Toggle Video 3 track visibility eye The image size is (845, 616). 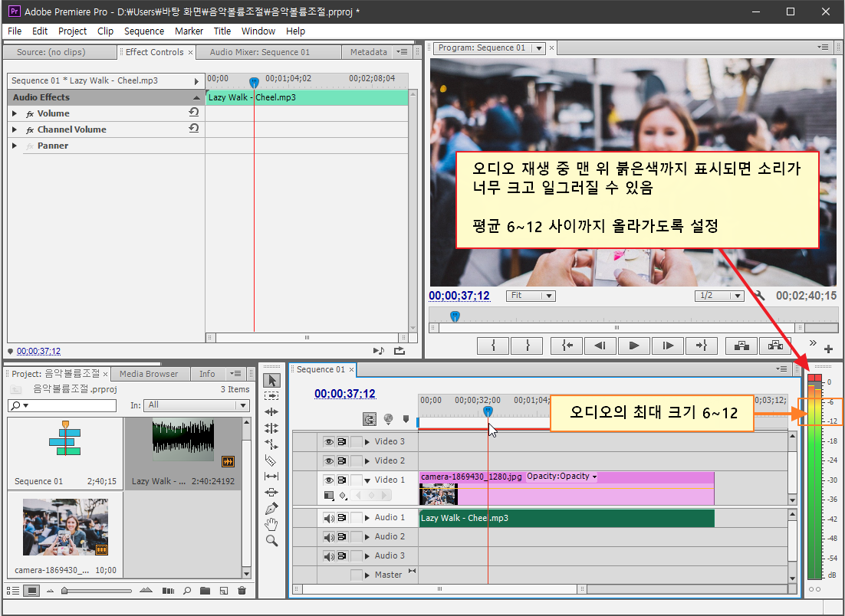[x=328, y=441]
